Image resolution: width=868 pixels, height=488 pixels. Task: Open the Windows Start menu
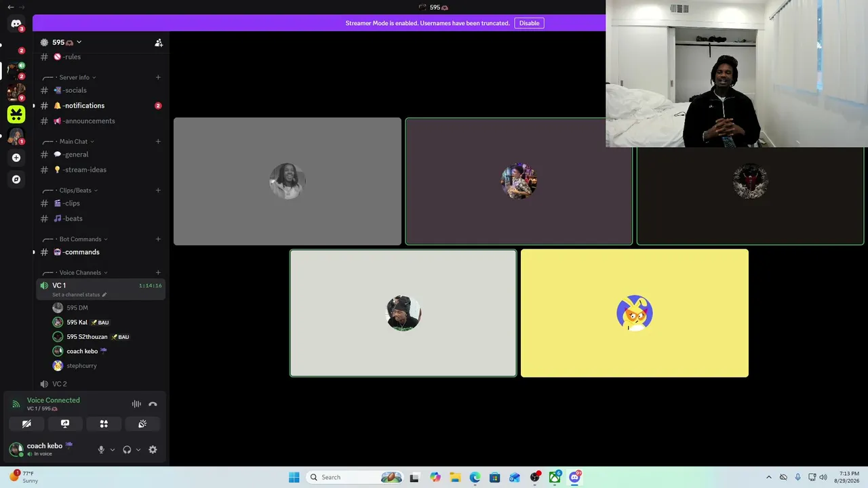coord(294,477)
